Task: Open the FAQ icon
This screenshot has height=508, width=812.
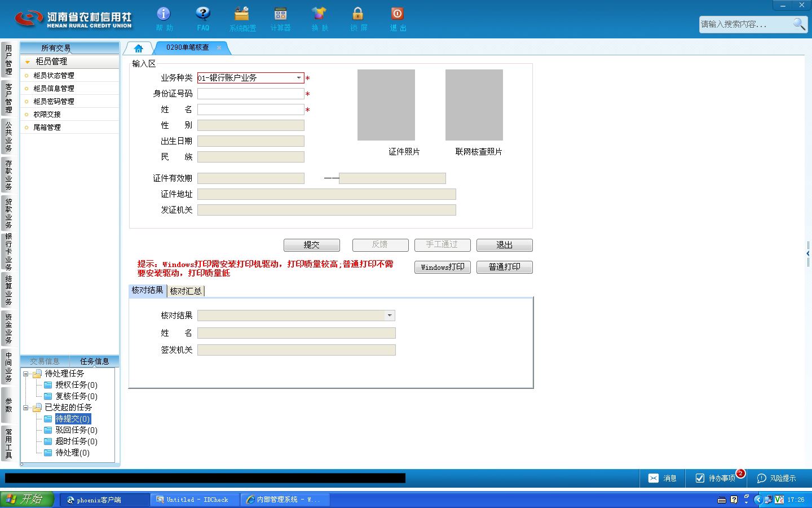Action: (203, 19)
